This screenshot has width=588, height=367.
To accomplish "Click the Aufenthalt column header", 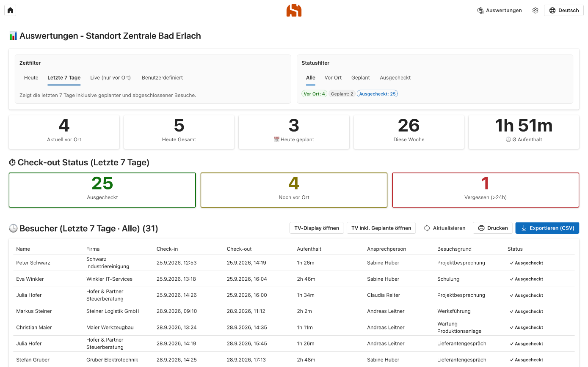I will pos(309,249).
